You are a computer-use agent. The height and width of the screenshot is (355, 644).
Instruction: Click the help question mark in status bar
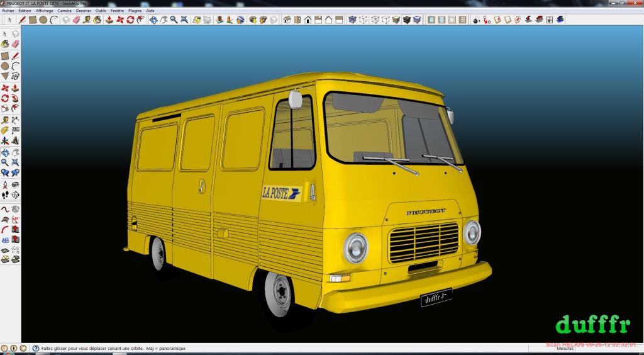click(36, 349)
